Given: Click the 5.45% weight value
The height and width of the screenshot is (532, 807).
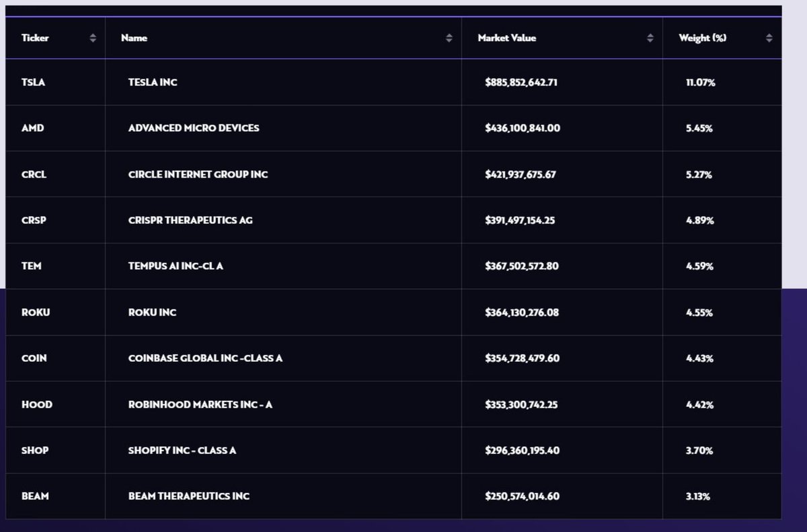Looking at the screenshot, I should coord(699,128).
